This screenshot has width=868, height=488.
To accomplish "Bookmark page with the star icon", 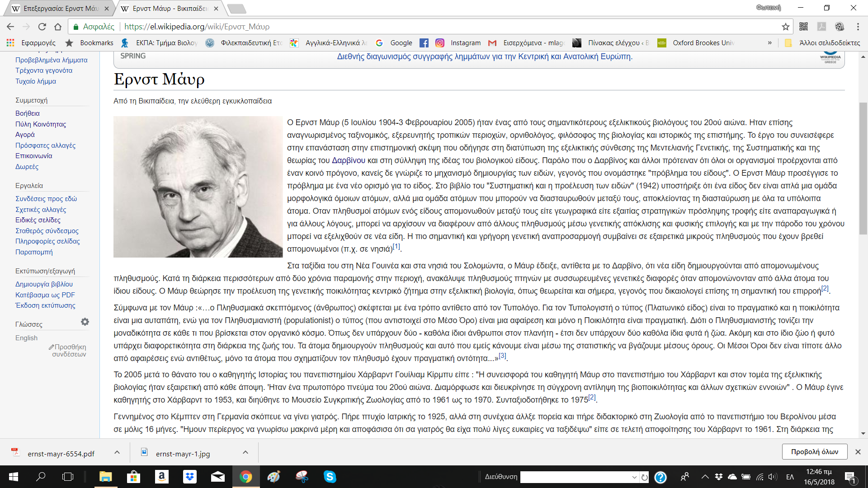I will [x=786, y=27].
